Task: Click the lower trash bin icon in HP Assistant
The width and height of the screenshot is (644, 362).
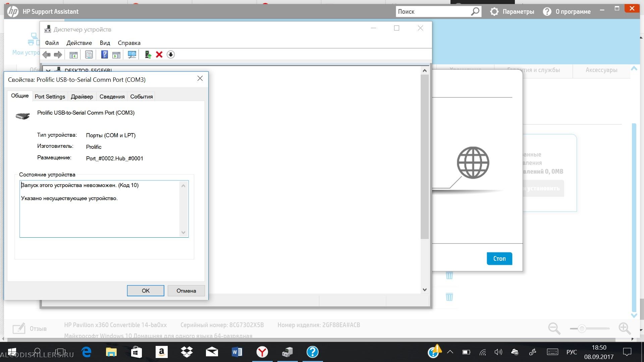Action: pyautogui.click(x=449, y=297)
